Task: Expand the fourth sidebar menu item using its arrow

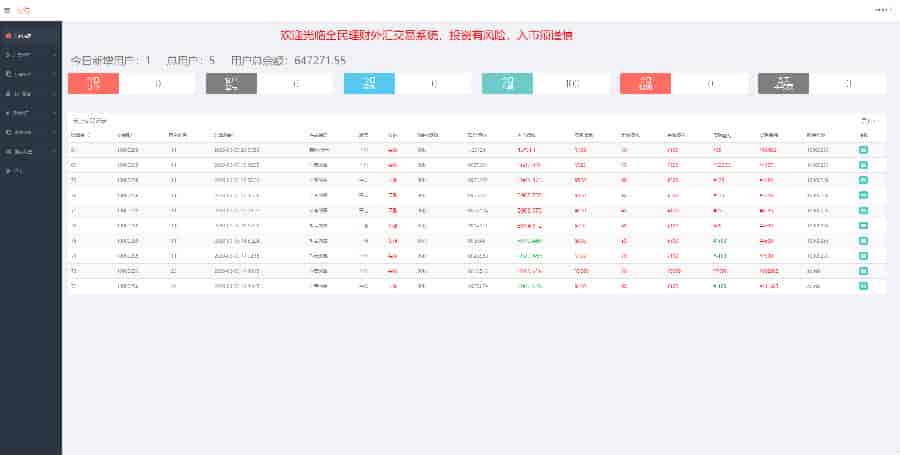Action: point(55,94)
